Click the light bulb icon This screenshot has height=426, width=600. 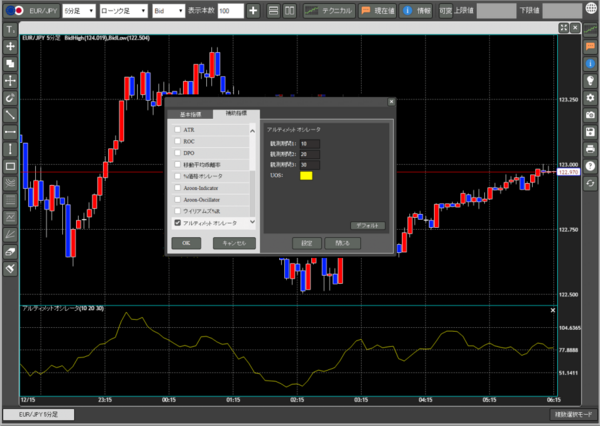point(590,81)
